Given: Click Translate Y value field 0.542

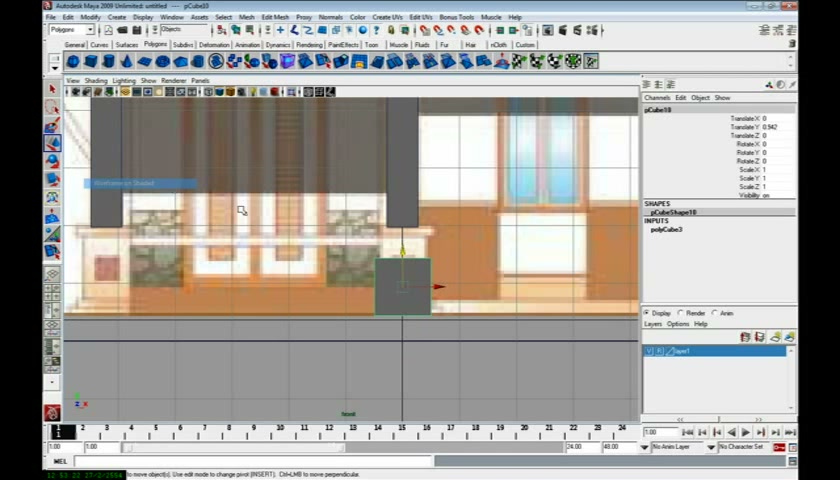Looking at the screenshot, I should tap(777, 127).
